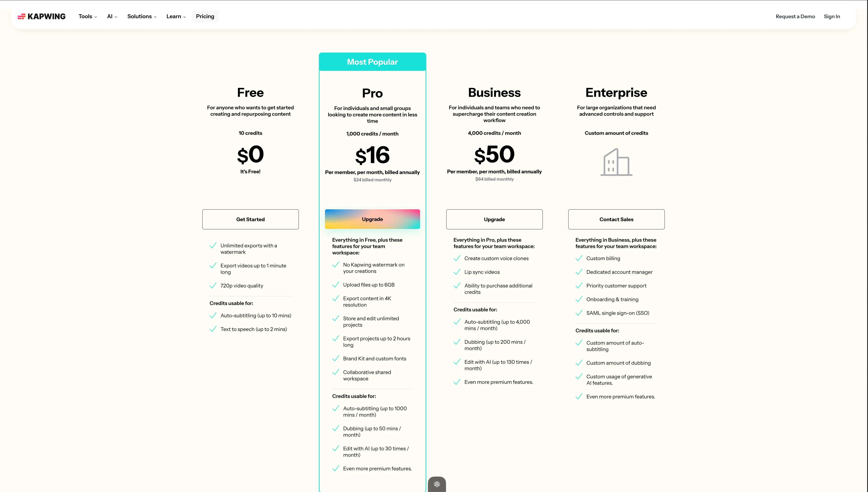Click Request a Demo in the navbar
868x492 pixels.
point(795,16)
